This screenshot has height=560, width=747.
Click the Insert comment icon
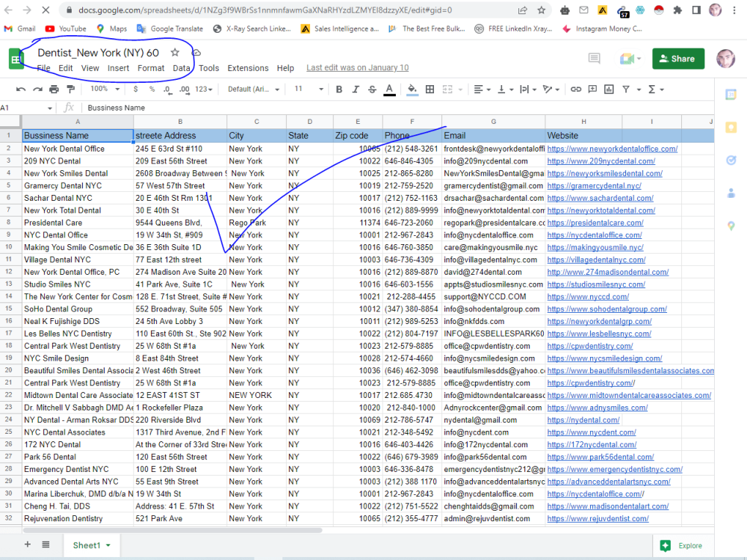click(592, 89)
